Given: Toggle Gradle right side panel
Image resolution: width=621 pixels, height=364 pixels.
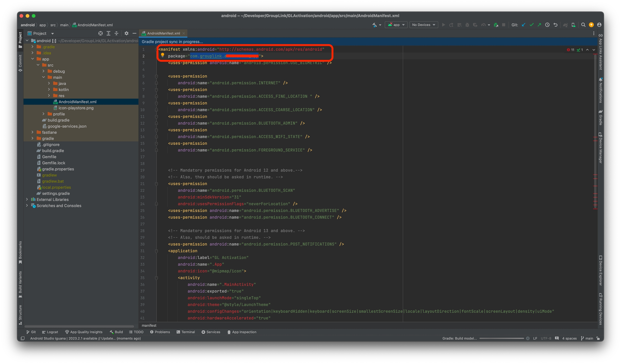Looking at the screenshot, I should (x=601, y=117).
